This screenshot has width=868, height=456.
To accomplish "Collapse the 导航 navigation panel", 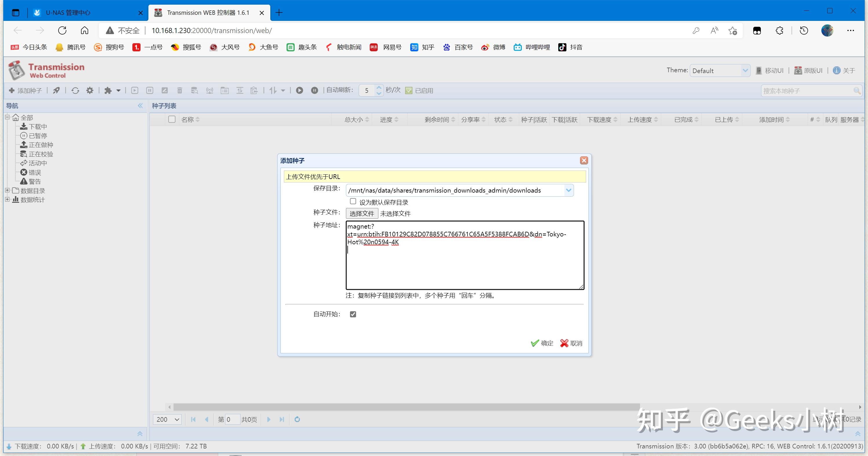I will (140, 106).
